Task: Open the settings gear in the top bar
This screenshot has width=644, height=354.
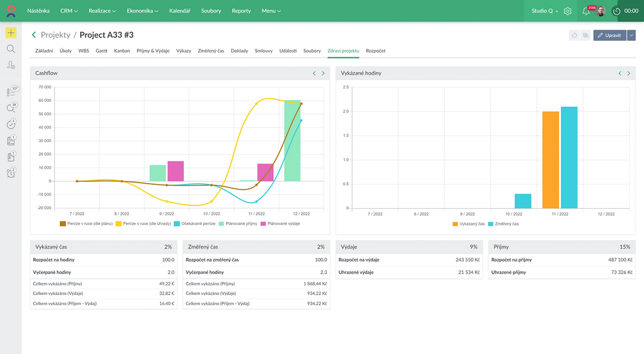Action: tap(567, 11)
